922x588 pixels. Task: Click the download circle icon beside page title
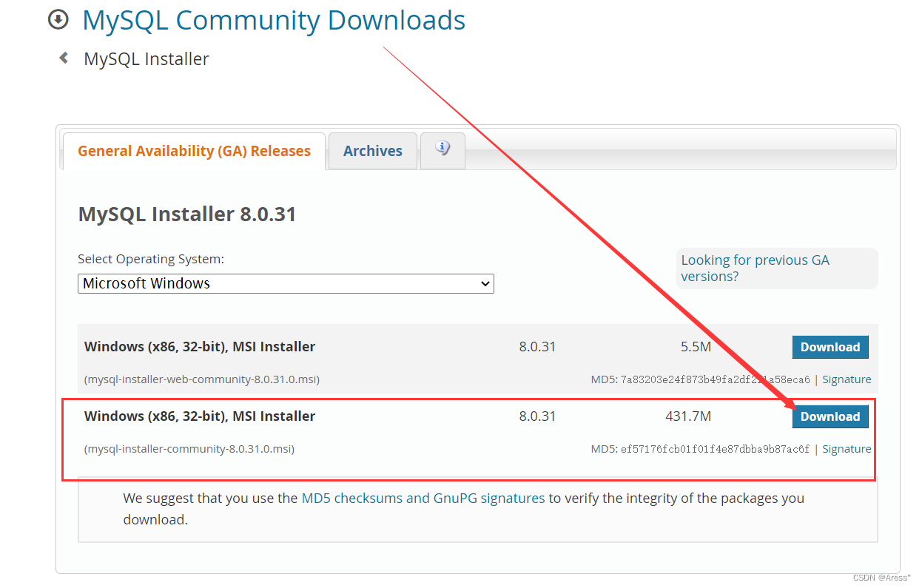(58, 20)
